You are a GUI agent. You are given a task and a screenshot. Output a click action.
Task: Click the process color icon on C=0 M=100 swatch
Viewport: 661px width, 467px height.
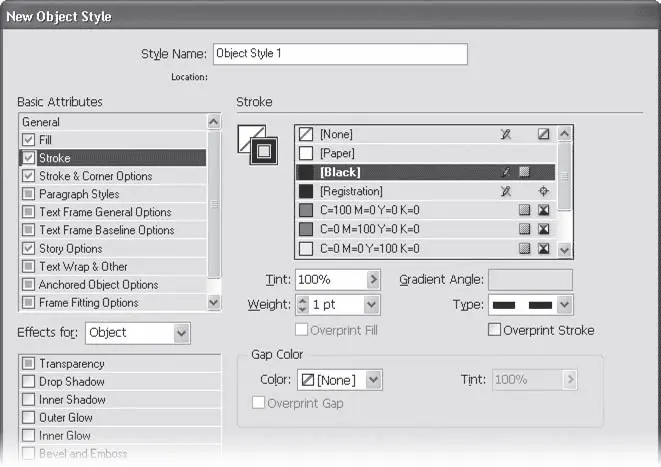(524, 229)
